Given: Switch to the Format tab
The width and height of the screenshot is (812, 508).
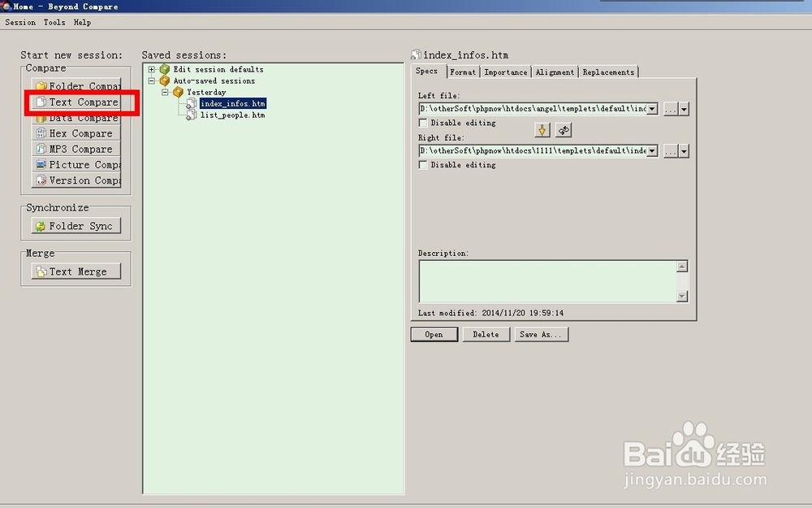Looking at the screenshot, I should coord(463,72).
